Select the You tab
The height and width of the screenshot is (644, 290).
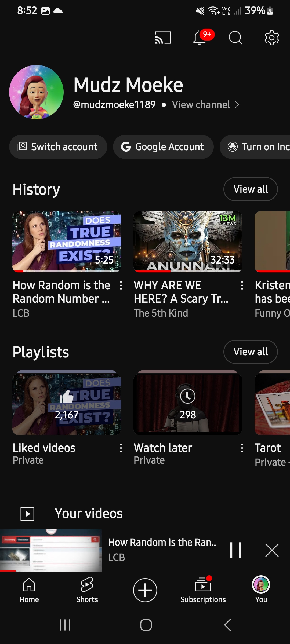pos(261,590)
